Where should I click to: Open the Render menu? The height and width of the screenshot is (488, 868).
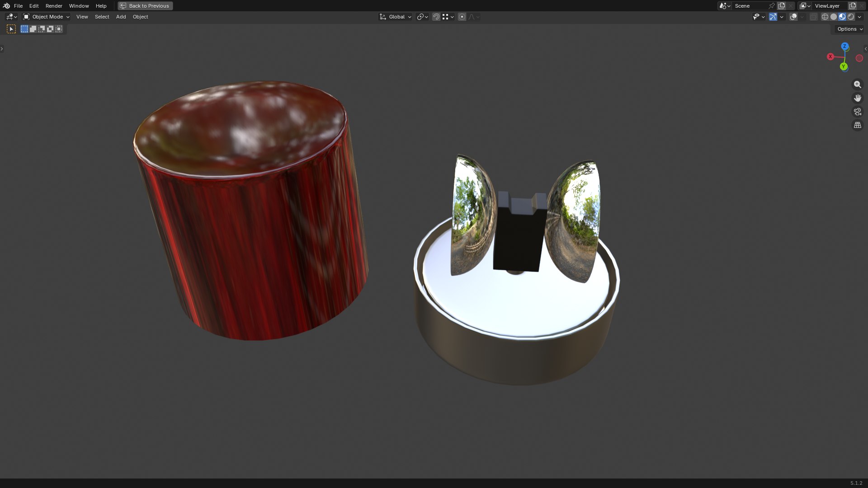click(x=54, y=6)
